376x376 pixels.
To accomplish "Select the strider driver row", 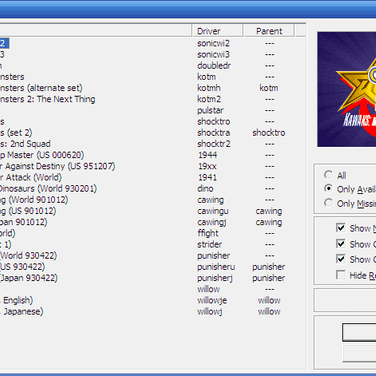I will click(x=210, y=244).
